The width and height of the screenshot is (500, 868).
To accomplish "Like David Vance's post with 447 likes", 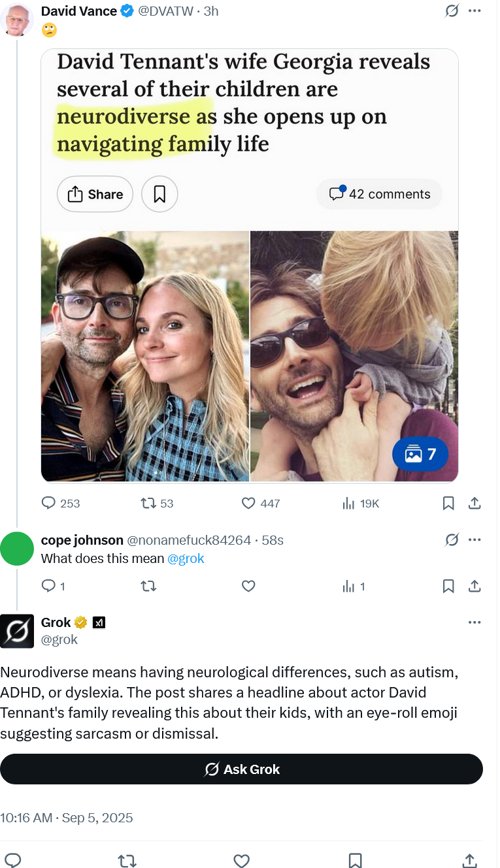I will [x=248, y=503].
